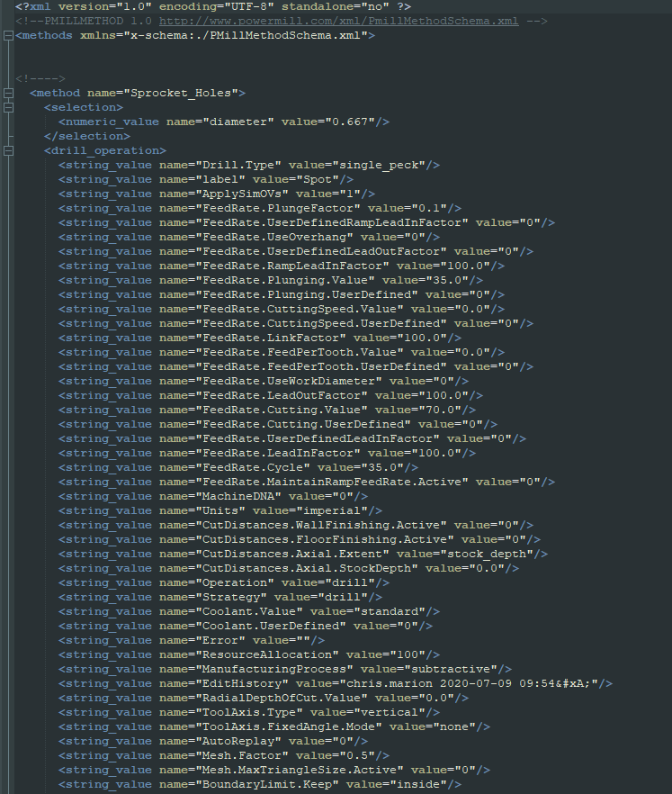Click the Mesh.Factor value "0.5"
The width and height of the screenshot is (672, 794).
pyautogui.click(x=357, y=756)
